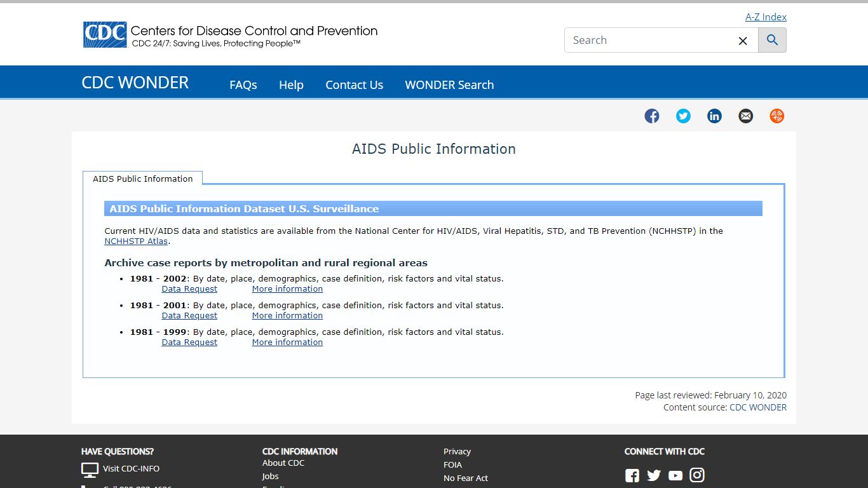Open Jobs footer link
Screen dimensions: 868x488
(x=271, y=477)
